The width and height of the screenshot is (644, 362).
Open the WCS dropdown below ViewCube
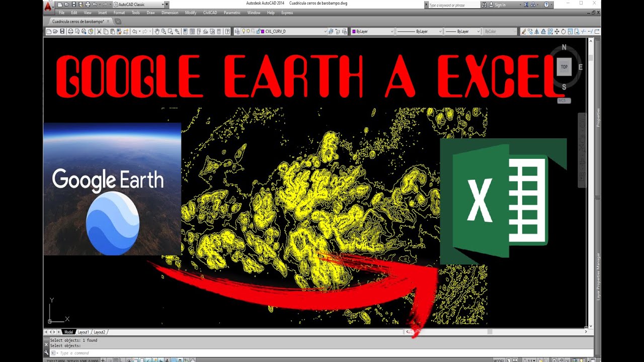(564, 101)
